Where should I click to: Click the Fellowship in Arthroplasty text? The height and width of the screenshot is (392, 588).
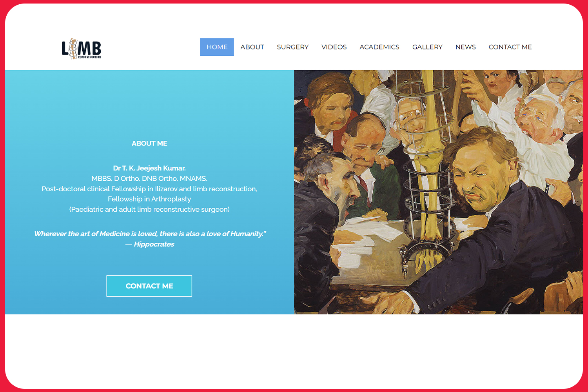(x=149, y=199)
